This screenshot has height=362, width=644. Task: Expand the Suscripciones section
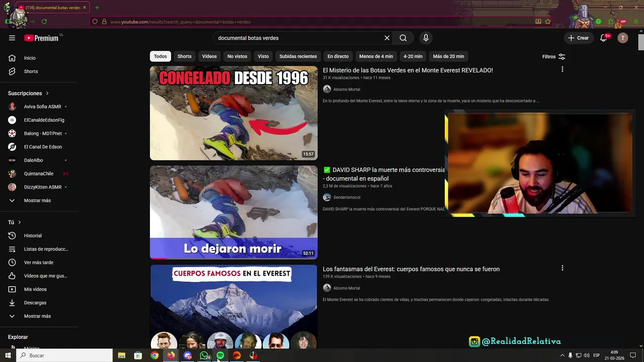point(28,93)
